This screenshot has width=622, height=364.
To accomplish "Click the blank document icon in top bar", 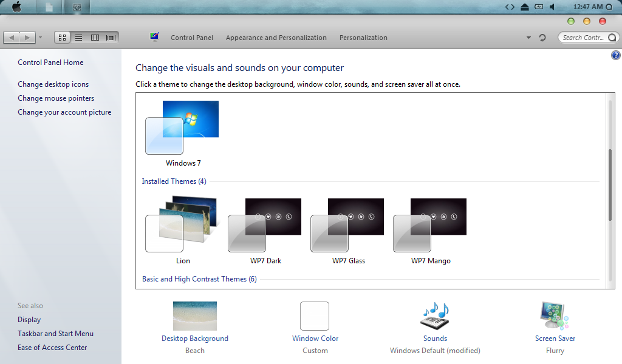I will [49, 7].
